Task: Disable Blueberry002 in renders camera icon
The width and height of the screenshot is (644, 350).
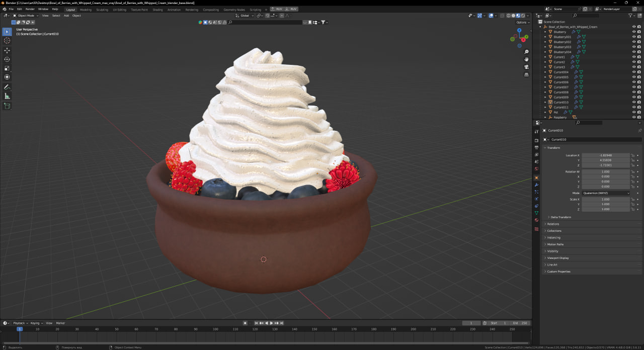Action: 639,42
